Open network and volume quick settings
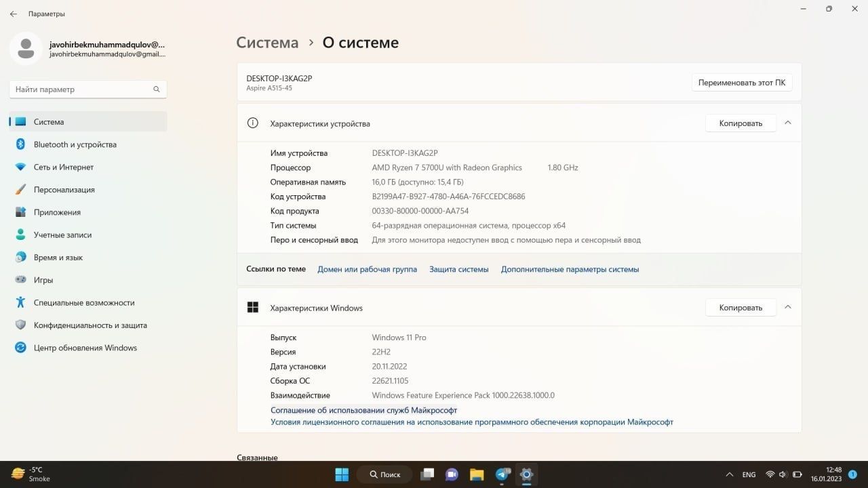868x488 pixels. tap(783, 474)
